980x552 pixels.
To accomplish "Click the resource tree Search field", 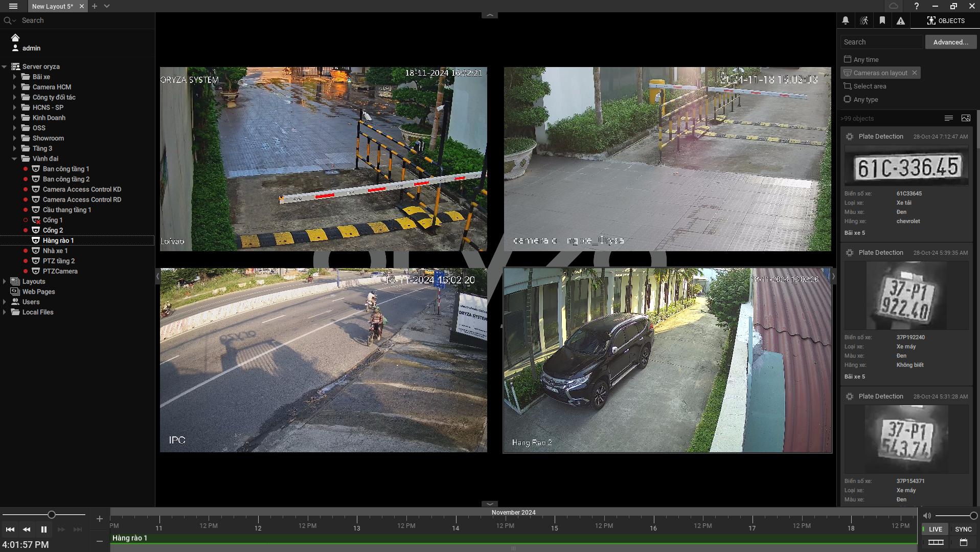I will (x=77, y=20).
